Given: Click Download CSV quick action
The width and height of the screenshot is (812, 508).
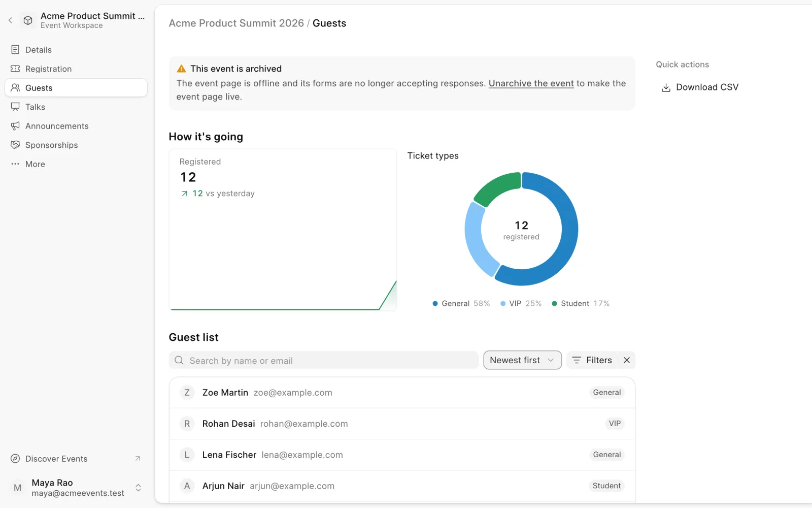Looking at the screenshot, I should 700,87.
